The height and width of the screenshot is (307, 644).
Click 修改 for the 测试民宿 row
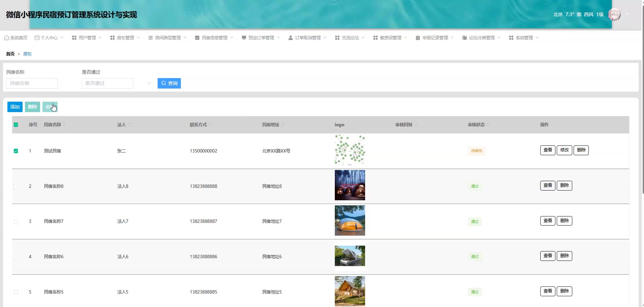pyautogui.click(x=565, y=150)
